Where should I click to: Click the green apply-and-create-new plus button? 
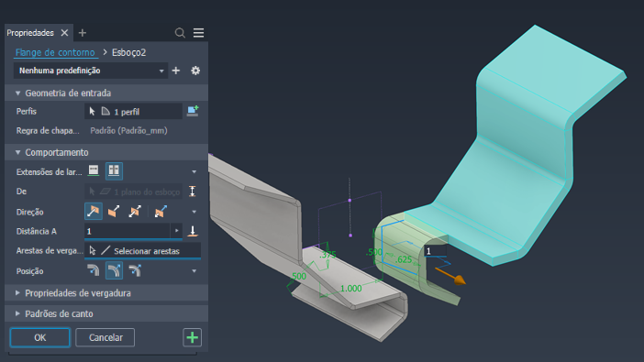pyautogui.click(x=193, y=337)
